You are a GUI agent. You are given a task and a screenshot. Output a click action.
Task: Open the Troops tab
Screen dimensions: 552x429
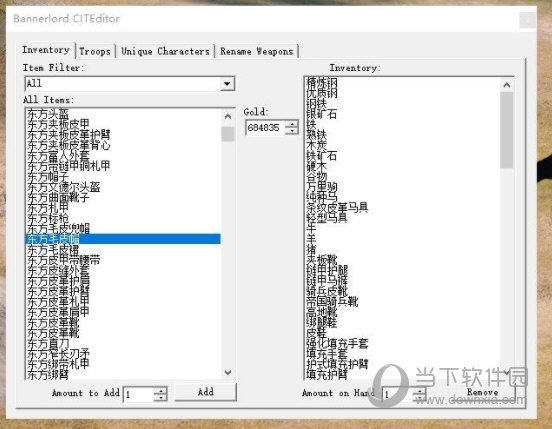coord(95,51)
